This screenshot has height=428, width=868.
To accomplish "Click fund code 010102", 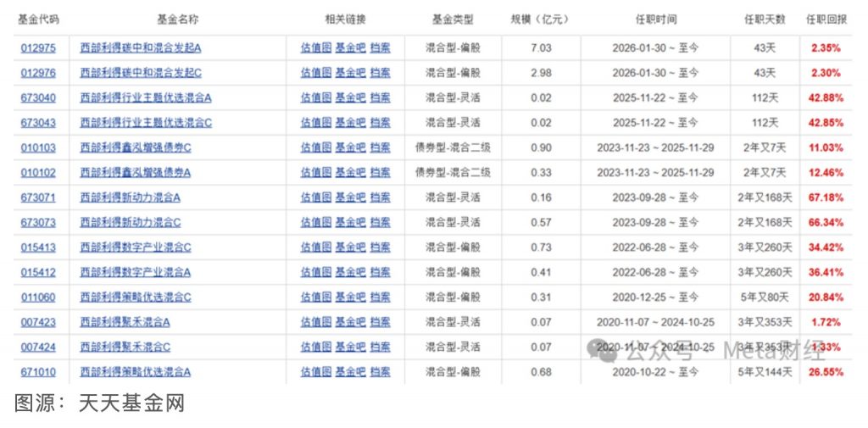I will tap(38, 173).
